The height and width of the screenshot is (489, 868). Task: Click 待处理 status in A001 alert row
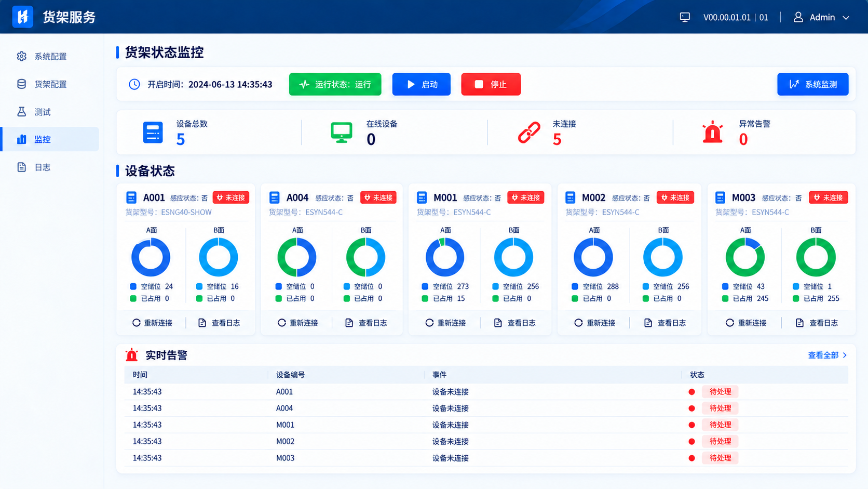click(x=720, y=392)
